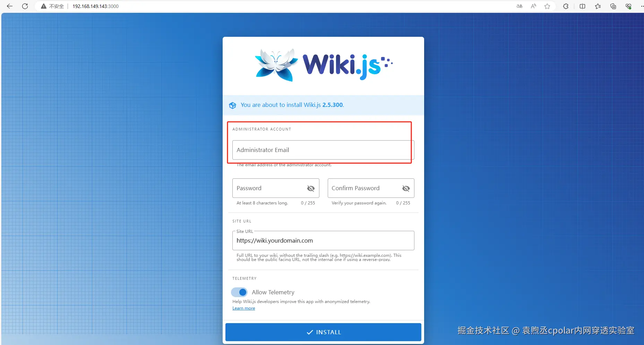The width and height of the screenshot is (644, 345).
Task: Open browser extensions puzzle icon
Action: 566,6
